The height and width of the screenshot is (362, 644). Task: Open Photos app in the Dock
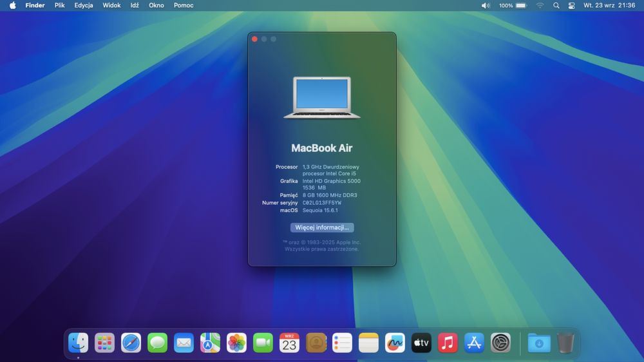tap(236, 343)
